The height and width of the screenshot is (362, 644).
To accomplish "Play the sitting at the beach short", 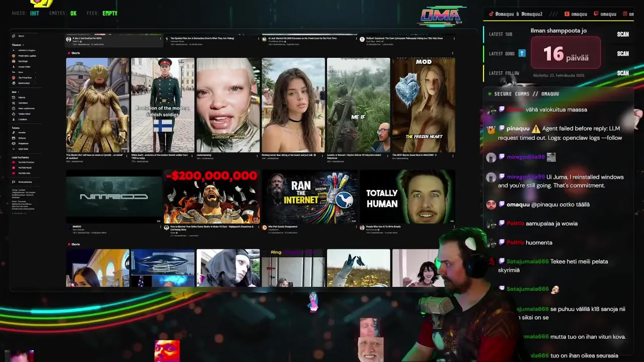I will click(293, 105).
